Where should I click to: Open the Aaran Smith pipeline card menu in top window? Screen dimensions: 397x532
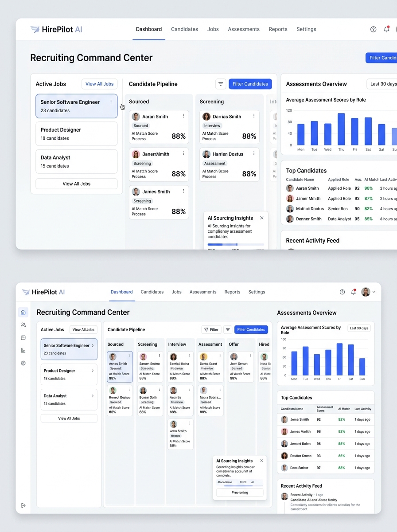(183, 116)
